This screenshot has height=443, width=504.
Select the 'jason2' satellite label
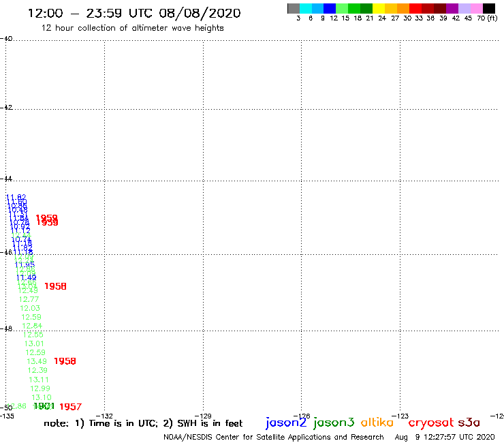tap(286, 423)
